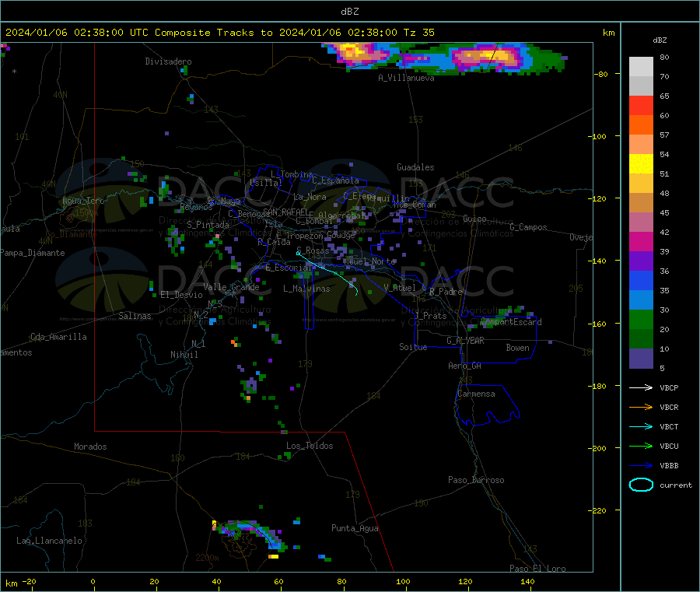Select the magenta 42-39 dBZ color swatch
Screen dimensions: 700x592
[x=641, y=241]
